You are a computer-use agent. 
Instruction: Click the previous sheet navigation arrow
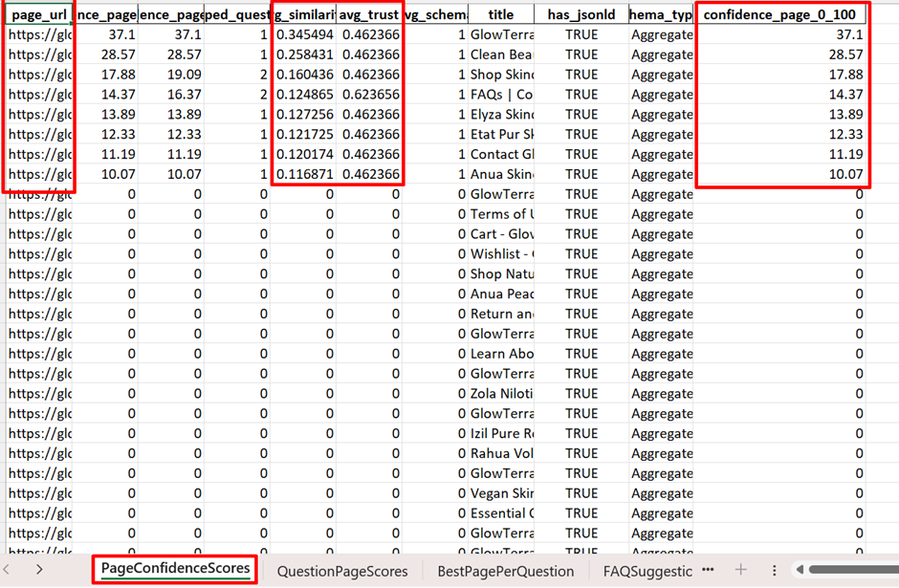point(11,570)
